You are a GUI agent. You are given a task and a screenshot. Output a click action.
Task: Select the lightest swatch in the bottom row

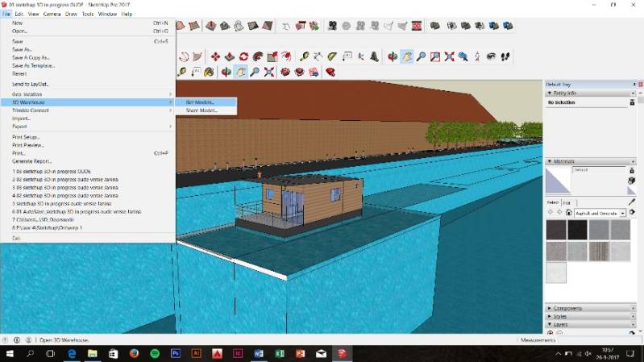(x=556, y=273)
